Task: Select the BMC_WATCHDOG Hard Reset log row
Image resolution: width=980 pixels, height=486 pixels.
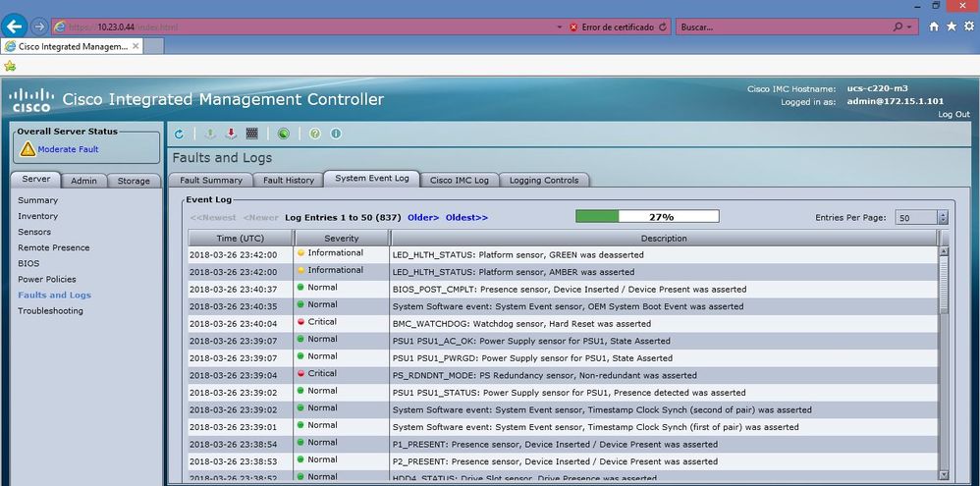Action: pyautogui.click(x=563, y=324)
